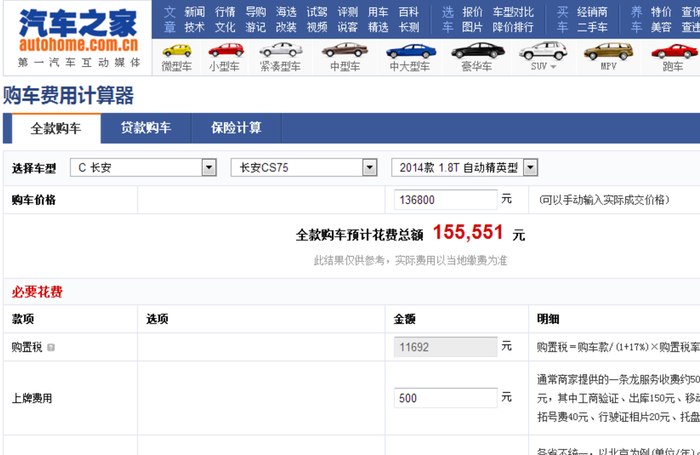
Task: Select the gold MPV car icon
Action: (608, 51)
